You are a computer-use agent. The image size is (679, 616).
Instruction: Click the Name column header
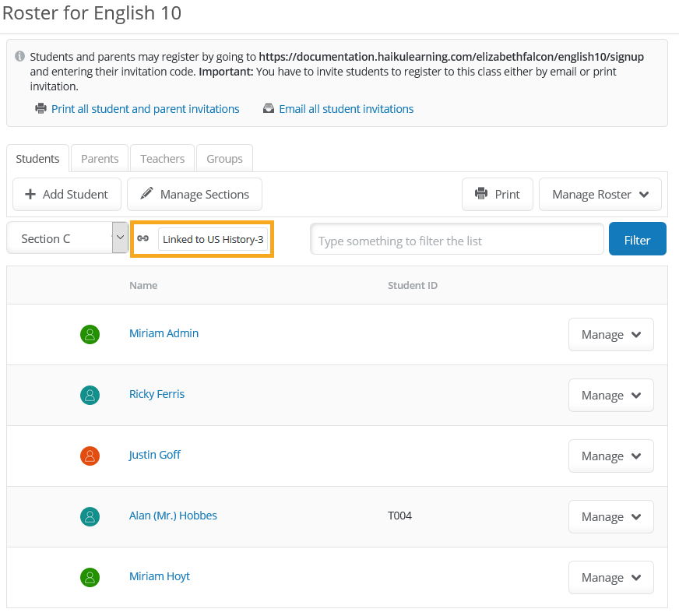click(x=143, y=285)
